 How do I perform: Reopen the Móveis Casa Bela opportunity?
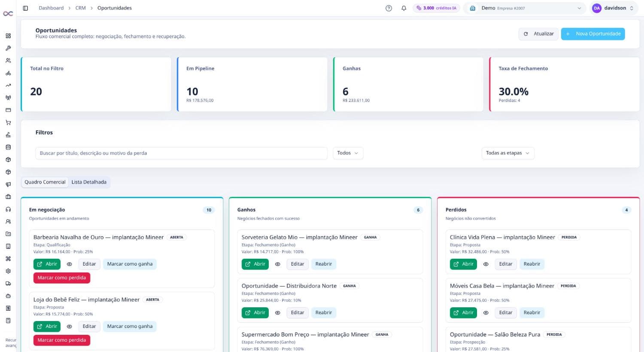click(x=532, y=313)
